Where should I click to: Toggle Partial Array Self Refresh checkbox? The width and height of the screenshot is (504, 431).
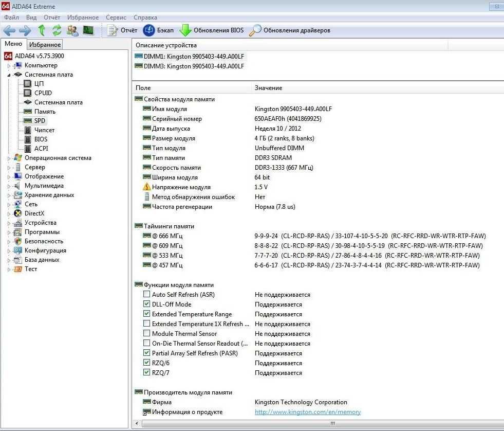(x=146, y=352)
